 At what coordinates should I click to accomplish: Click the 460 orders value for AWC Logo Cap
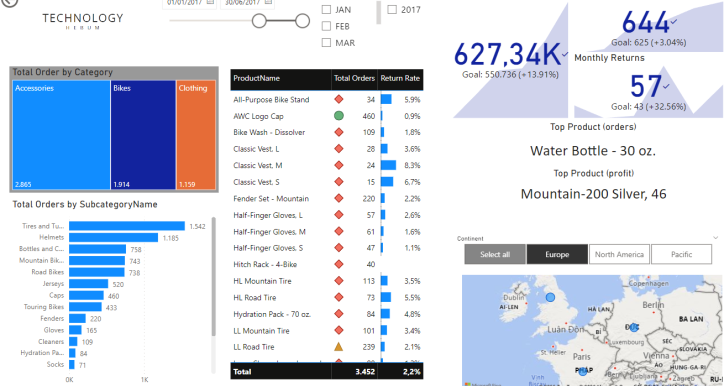[x=369, y=116]
